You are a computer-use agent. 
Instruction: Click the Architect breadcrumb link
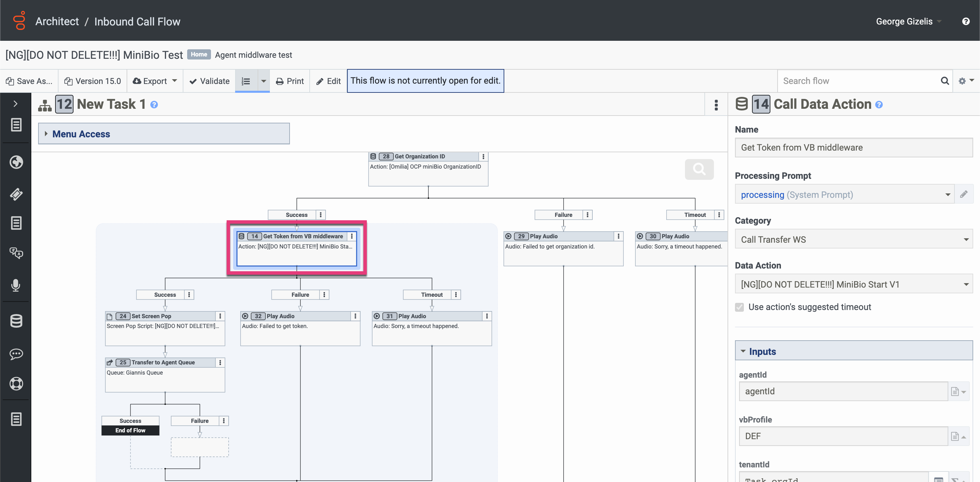coord(57,21)
